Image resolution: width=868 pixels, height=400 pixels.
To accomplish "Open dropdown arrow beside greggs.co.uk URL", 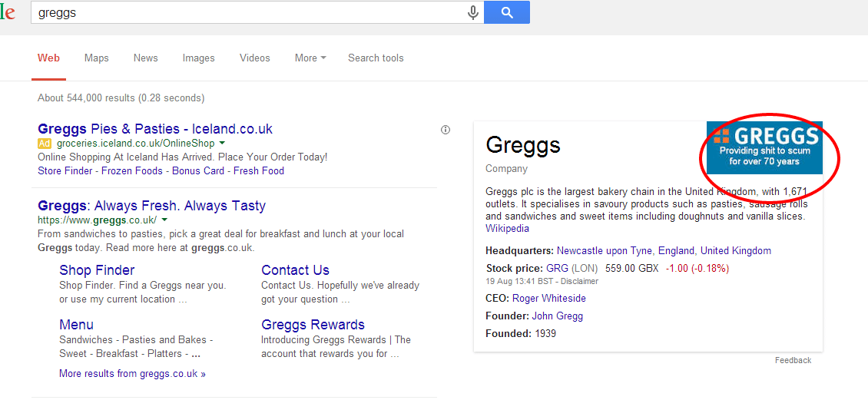I will (x=164, y=220).
